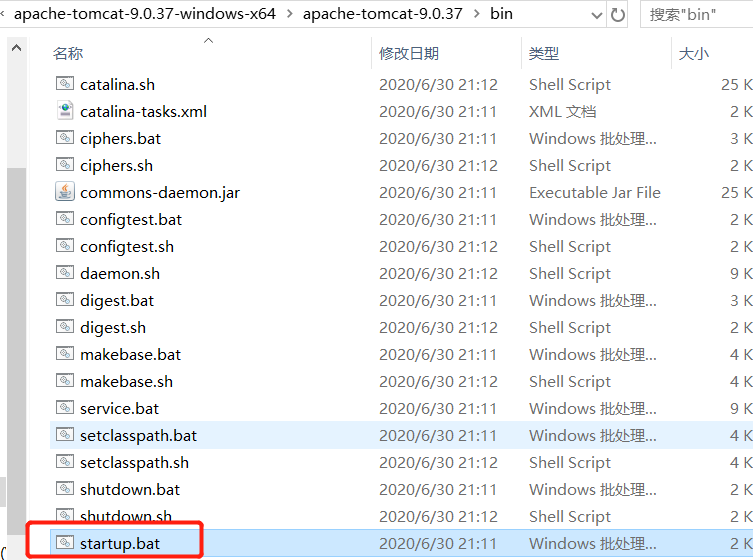Select the commons-daemon.jar file name
This screenshot has height=560, width=753.
coord(159,193)
